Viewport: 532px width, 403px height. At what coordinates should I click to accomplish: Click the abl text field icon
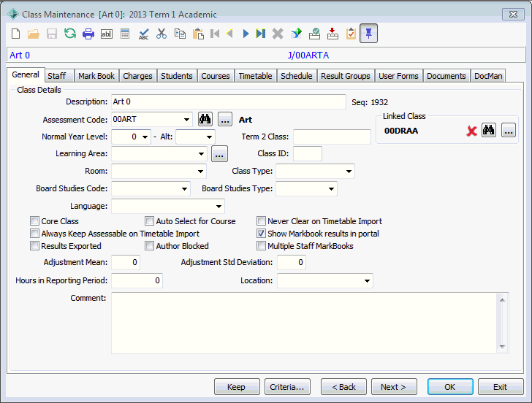tap(107, 34)
